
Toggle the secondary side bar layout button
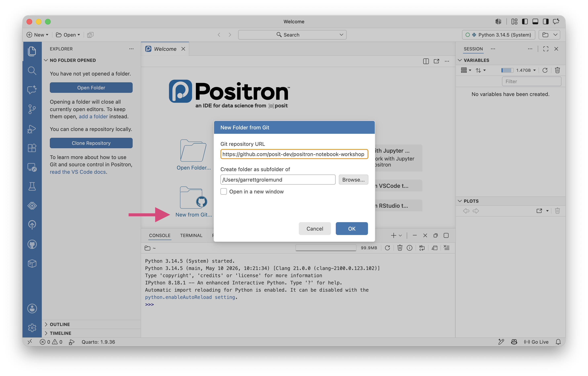[x=545, y=22]
